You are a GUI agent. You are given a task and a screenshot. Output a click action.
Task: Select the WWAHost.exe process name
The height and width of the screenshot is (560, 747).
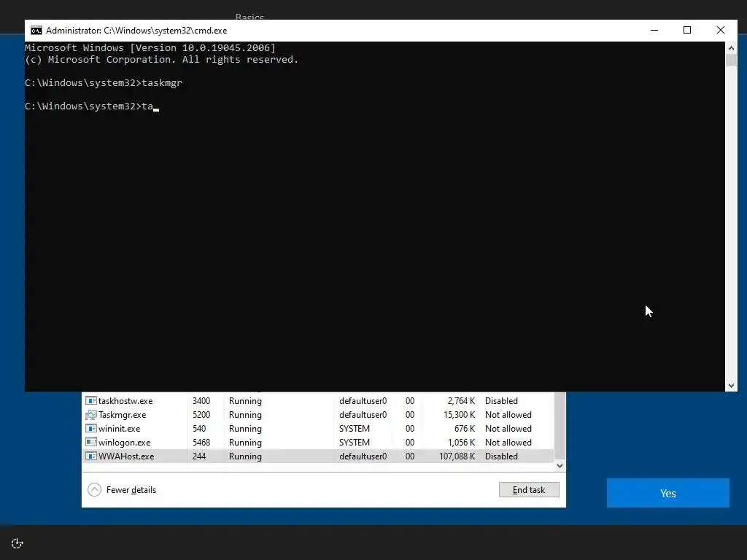[x=126, y=456]
